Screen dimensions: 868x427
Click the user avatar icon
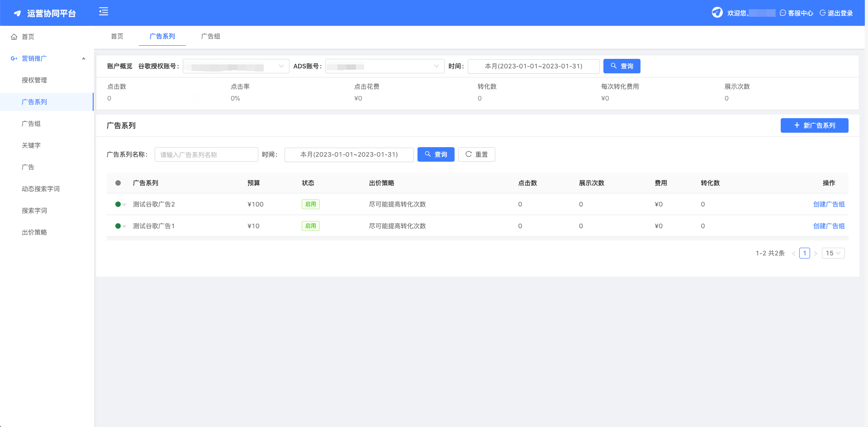click(x=717, y=13)
